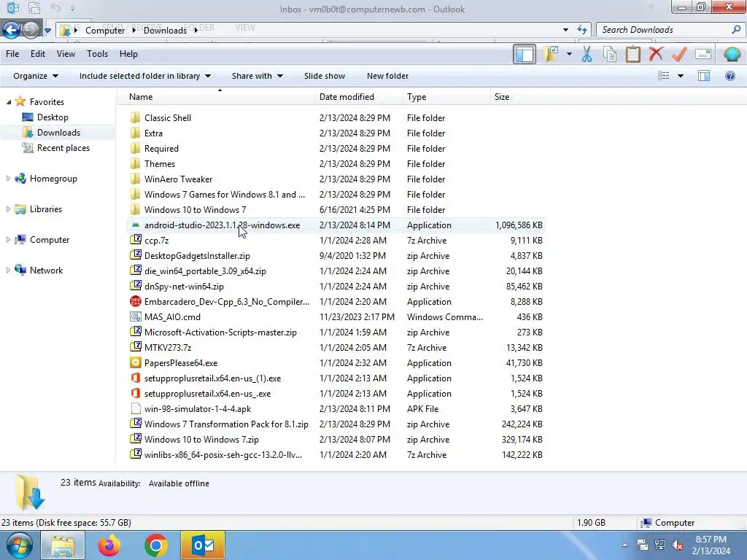Click the Slide show button
Viewport: 747px width, 560px height.
pyautogui.click(x=325, y=76)
